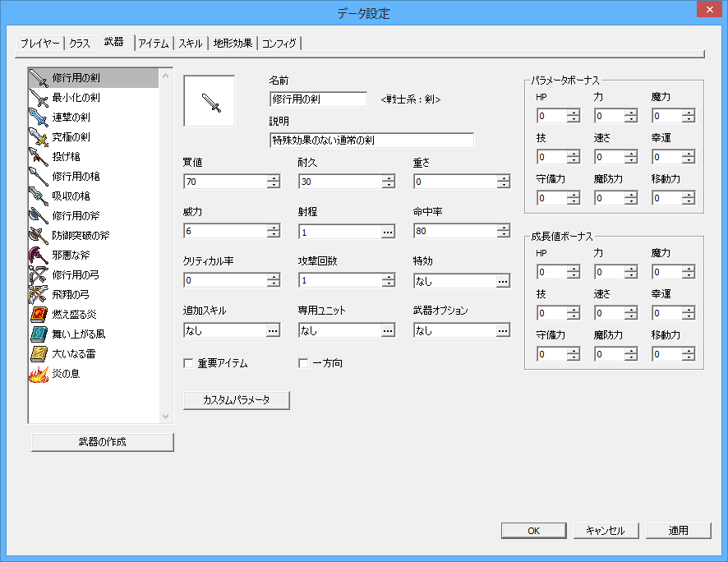Click the weapon list scrollbar down arrow

[x=166, y=417]
